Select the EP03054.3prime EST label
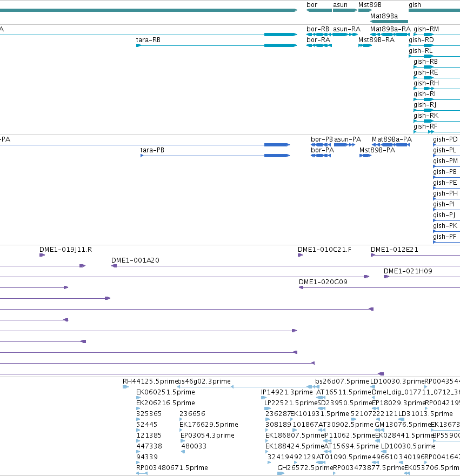 [x=208, y=435]
